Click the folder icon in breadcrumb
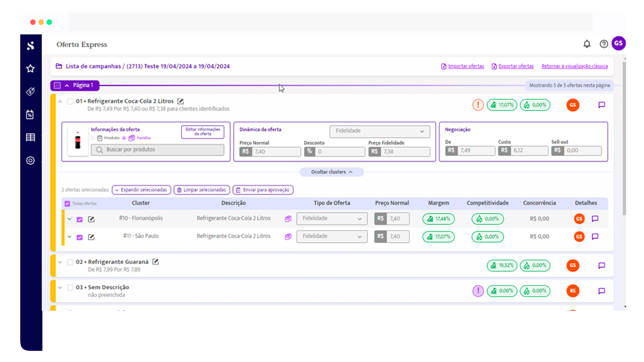 [59, 66]
